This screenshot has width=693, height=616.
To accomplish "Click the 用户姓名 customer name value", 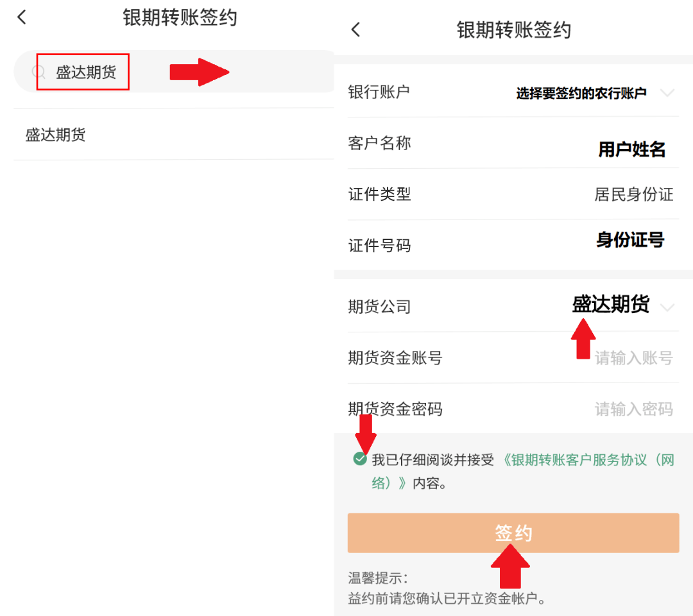I will [631, 150].
